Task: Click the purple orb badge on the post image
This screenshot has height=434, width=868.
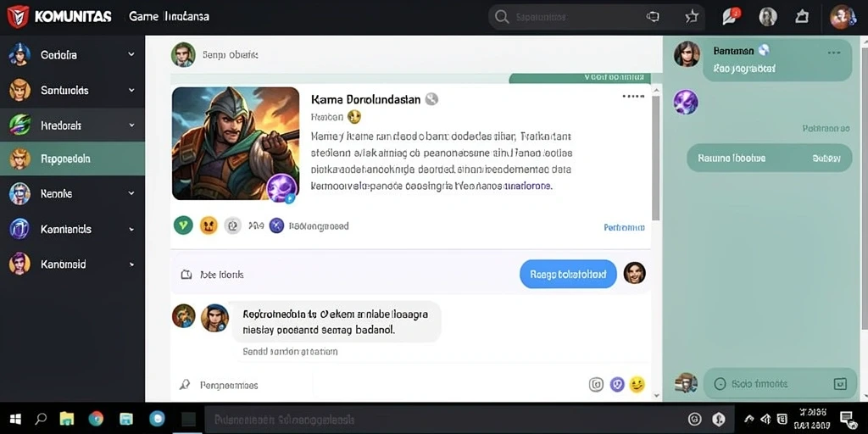Action: (x=281, y=187)
